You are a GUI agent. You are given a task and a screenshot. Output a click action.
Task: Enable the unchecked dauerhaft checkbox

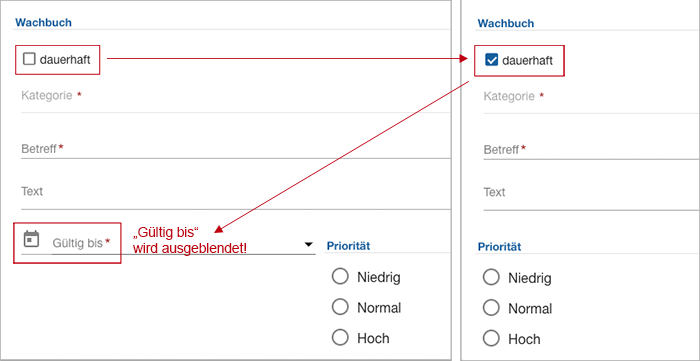tap(29, 59)
